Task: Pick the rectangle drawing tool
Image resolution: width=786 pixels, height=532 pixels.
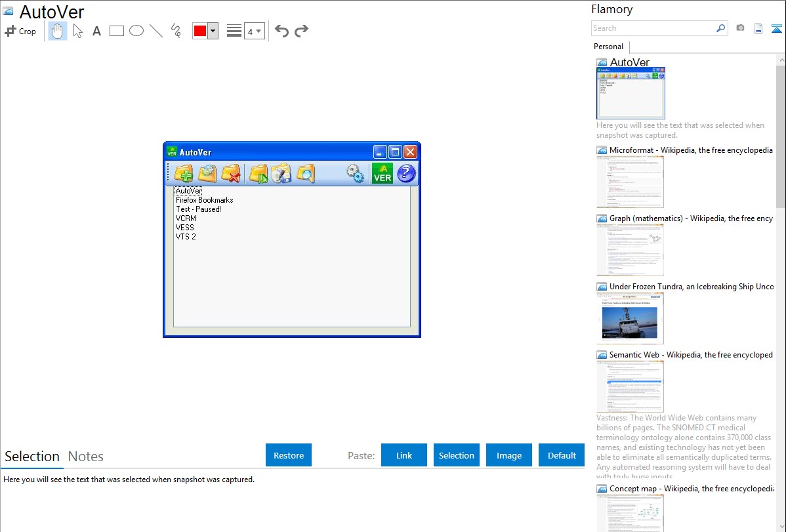Action: (116, 31)
